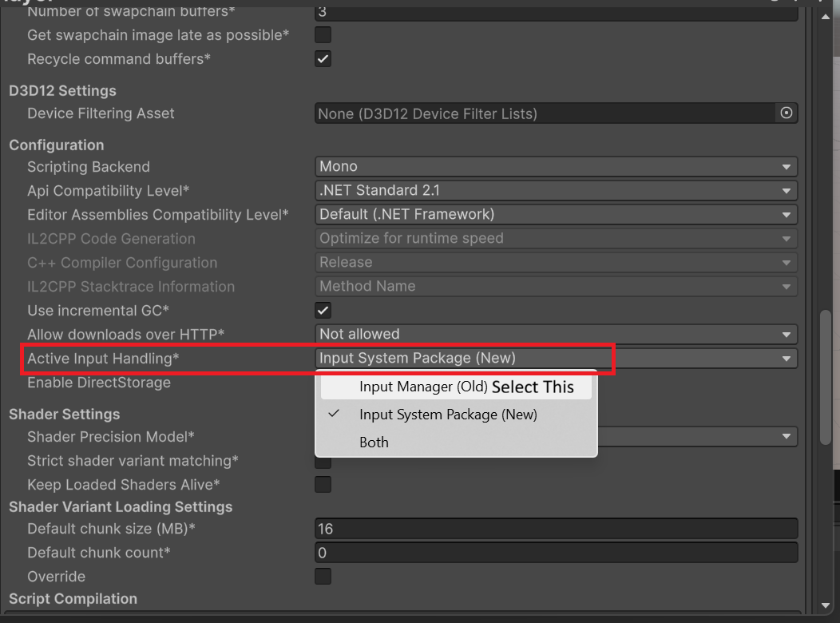Viewport: 840px width, 623px height.
Task: Choose Both in the input handling menu
Action: coord(374,442)
